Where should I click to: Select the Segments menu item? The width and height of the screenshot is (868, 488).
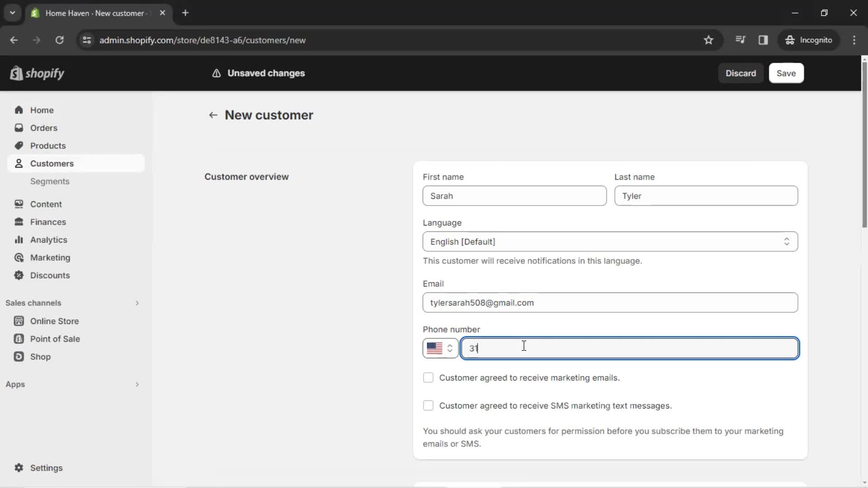click(x=50, y=181)
